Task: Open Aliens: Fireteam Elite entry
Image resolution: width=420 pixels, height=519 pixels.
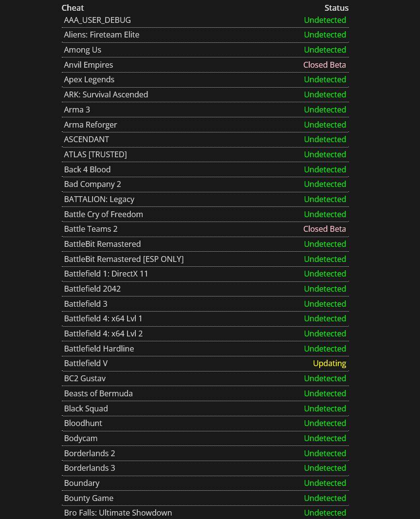Action: 101,35
